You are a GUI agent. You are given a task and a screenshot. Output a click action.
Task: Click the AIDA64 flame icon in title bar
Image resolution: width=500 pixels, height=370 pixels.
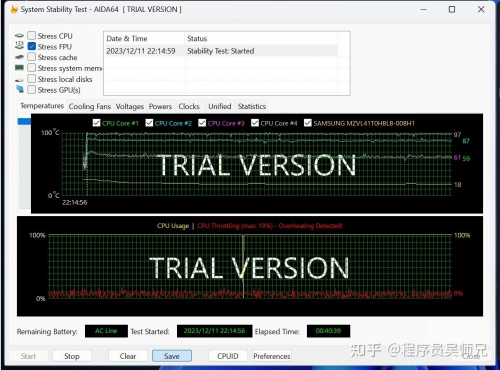(x=14, y=9)
